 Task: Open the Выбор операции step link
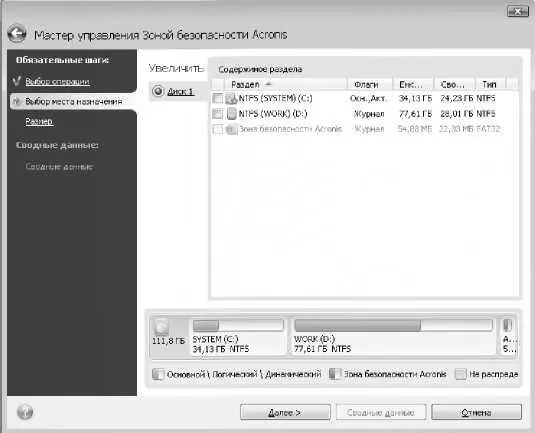click(57, 82)
